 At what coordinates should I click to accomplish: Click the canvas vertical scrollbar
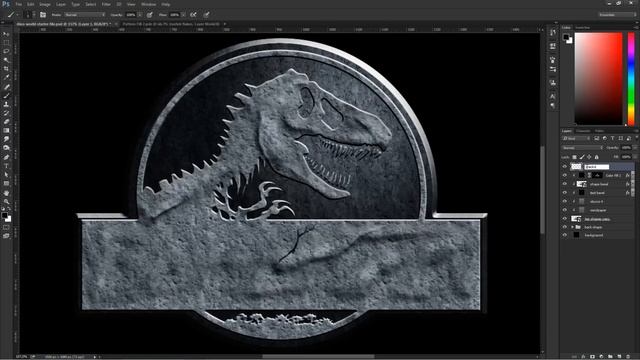542,190
